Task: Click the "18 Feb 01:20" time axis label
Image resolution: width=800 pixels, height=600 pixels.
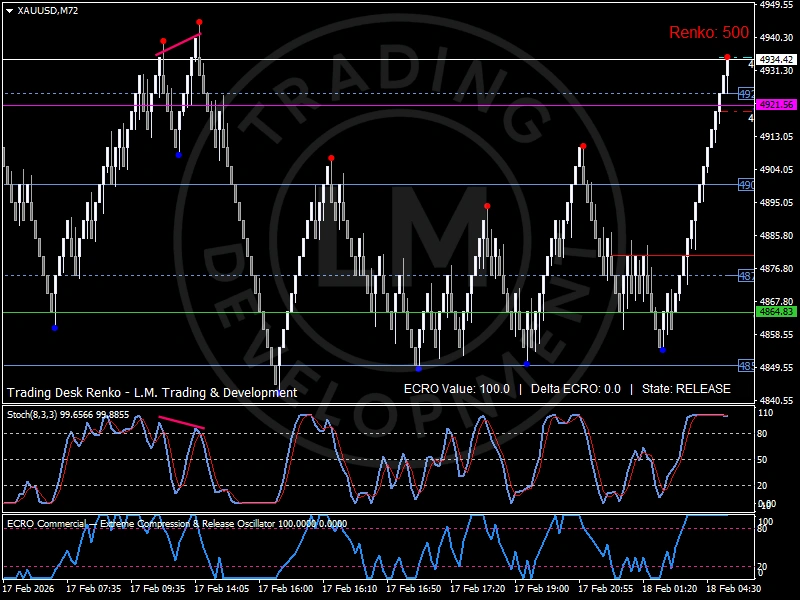Action: 669,588
